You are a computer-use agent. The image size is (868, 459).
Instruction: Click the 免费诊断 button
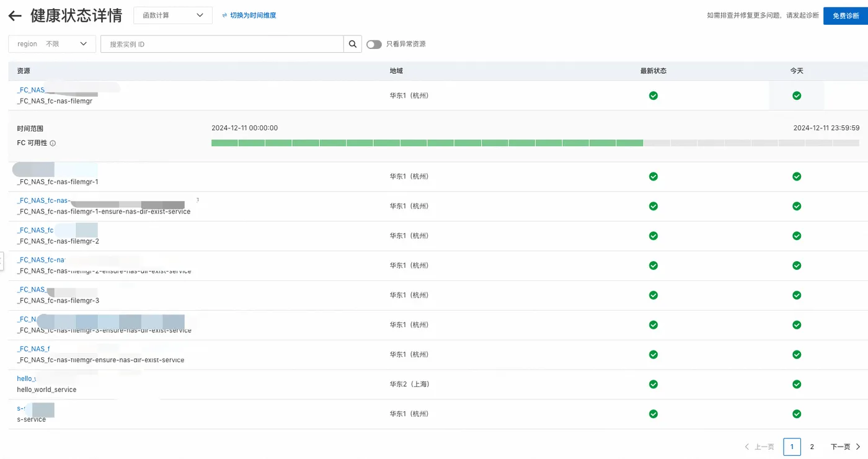click(x=846, y=16)
